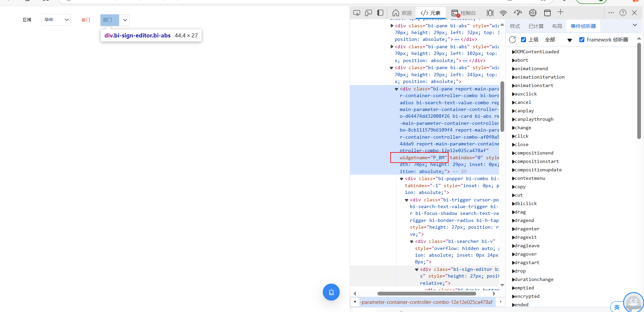
Task: Toggle the Framework 侦听器 checkbox
Action: click(x=582, y=40)
